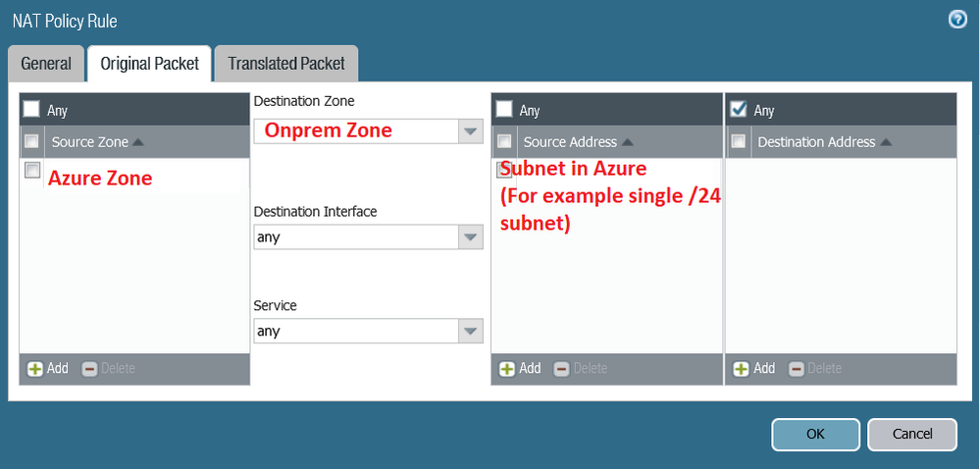The height and width of the screenshot is (469, 980).
Task: Open the help question mark icon
Action: 957,20
